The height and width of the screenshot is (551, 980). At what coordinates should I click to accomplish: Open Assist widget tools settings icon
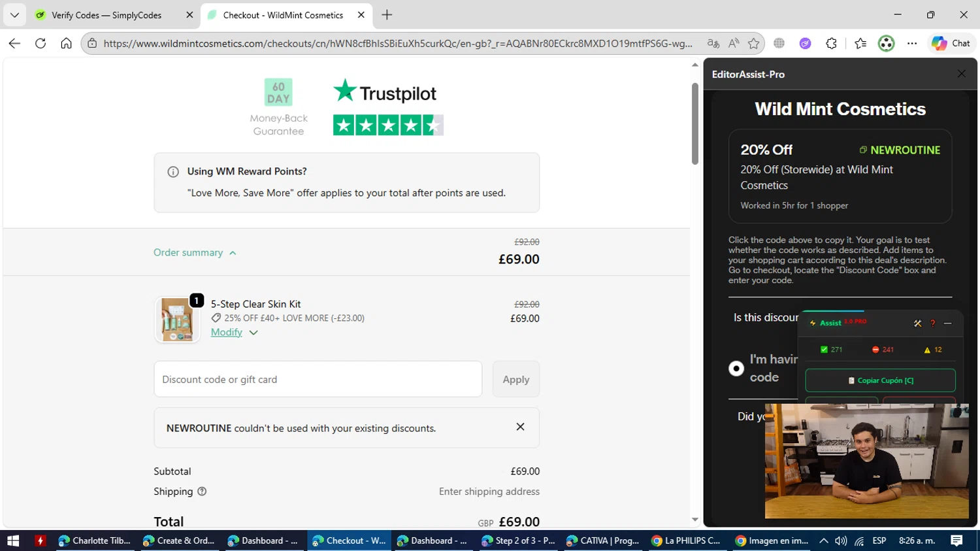(x=917, y=323)
